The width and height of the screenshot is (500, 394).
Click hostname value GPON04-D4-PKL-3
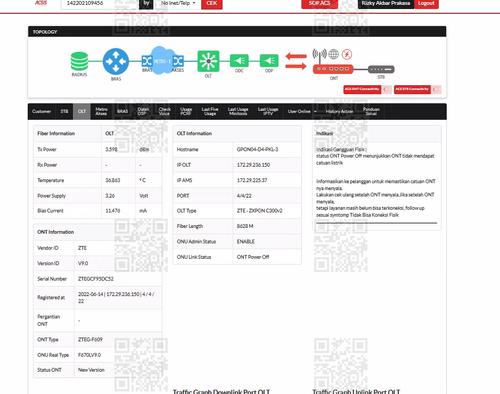point(257,149)
